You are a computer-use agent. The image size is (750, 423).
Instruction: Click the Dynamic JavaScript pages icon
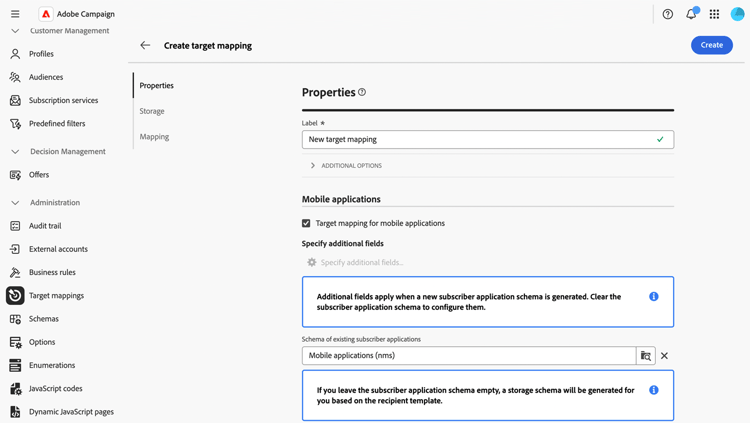(x=15, y=412)
